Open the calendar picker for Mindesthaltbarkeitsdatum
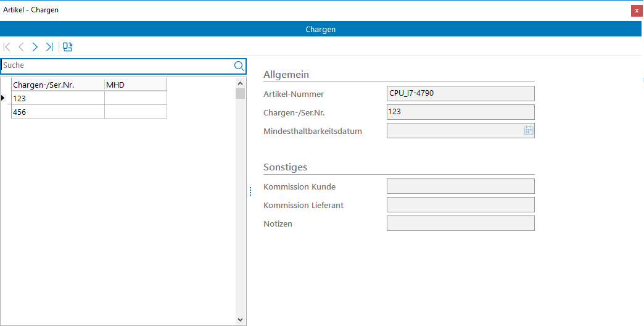The width and height of the screenshot is (644, 326). pyautogui.click(x=528, y=130)
